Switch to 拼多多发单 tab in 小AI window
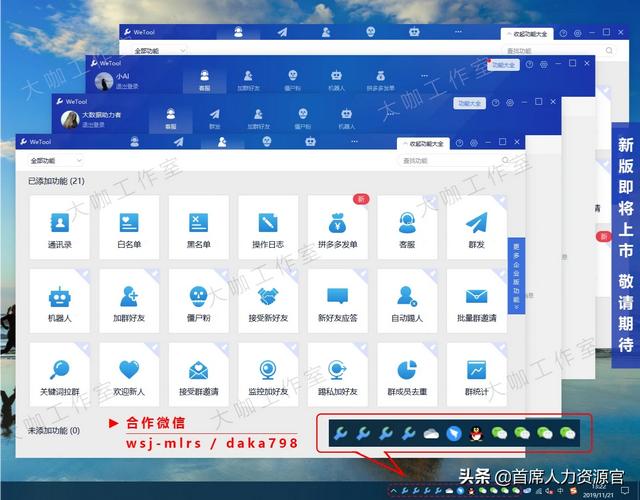The height and width of the screenshot is (500, 640). [380, 80]
